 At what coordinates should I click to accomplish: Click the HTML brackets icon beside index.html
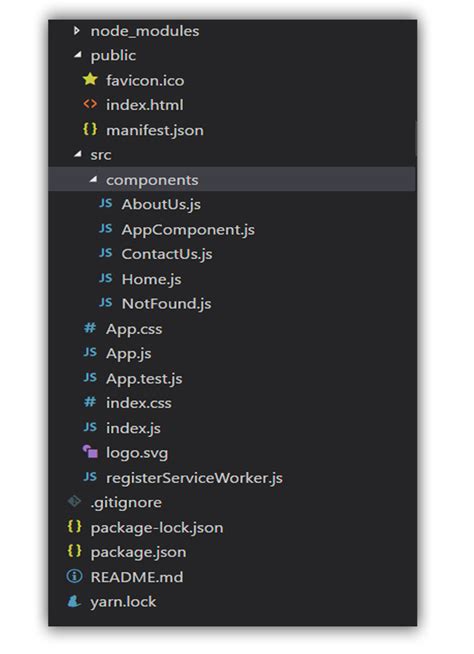click(90, 104)
